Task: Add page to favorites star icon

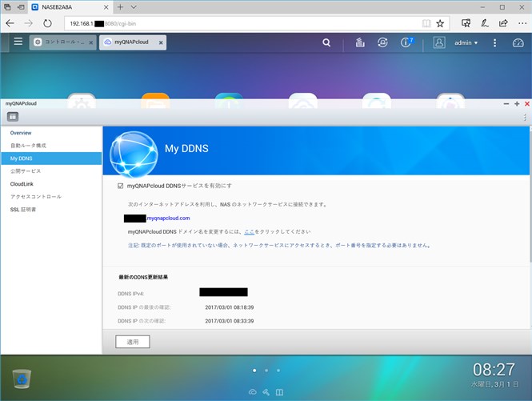Action: coord(440,23)
